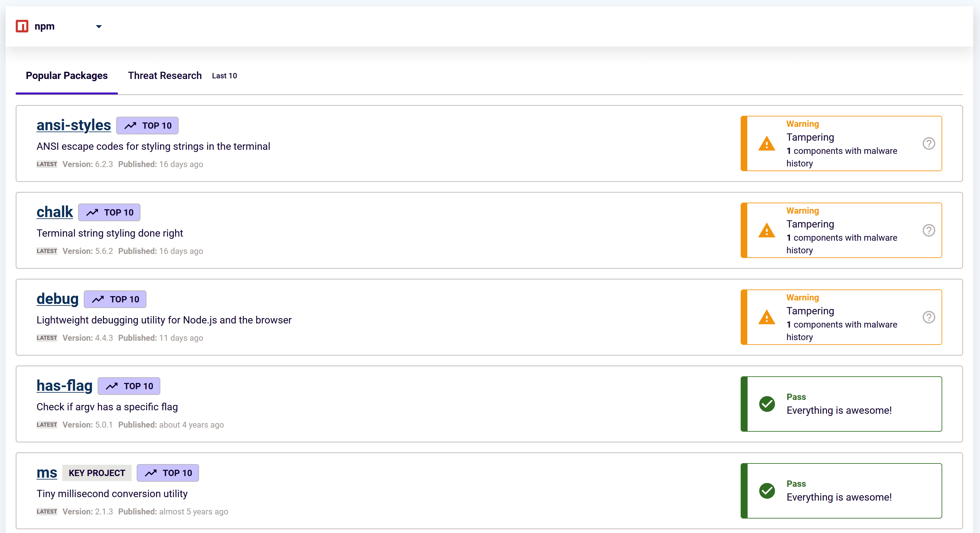Click the warning triangle on debug alert

coord(766,317)
